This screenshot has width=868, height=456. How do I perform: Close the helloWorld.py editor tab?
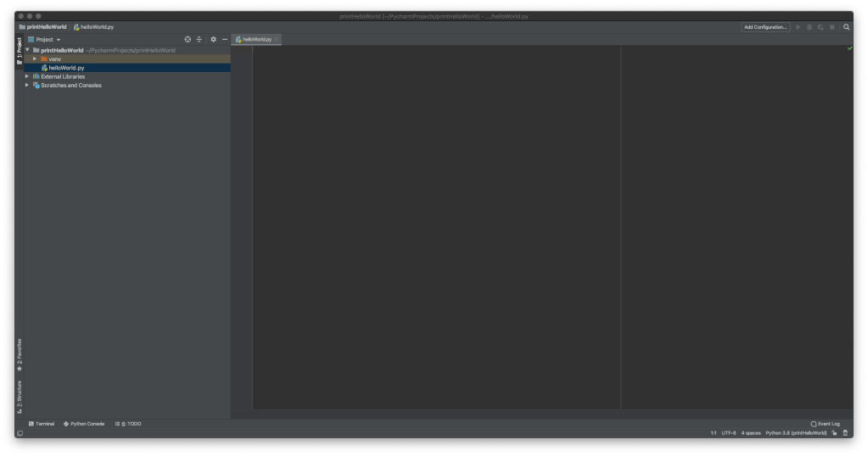pyautogui.click(x=276, y=40)
